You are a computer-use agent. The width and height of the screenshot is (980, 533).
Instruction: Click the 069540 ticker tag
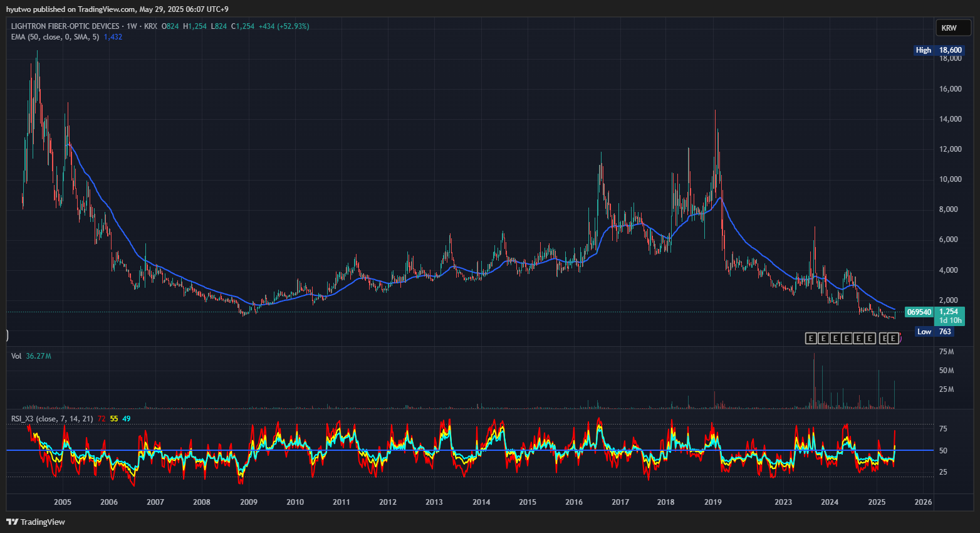pyautogui.click(x=919, y=312)
